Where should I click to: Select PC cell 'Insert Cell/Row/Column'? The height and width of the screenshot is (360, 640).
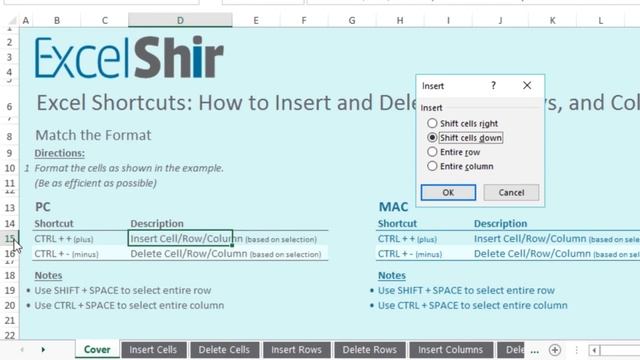(x=180, y=238)
